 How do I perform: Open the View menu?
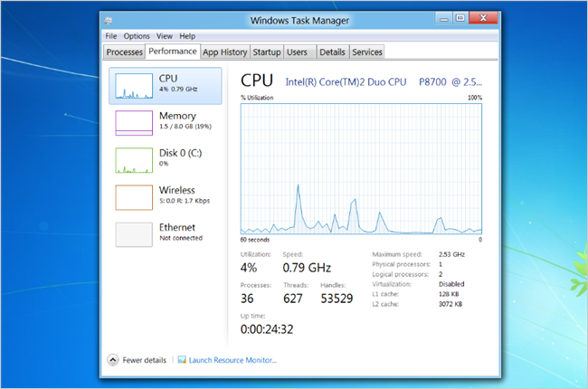tap(165, 36)
